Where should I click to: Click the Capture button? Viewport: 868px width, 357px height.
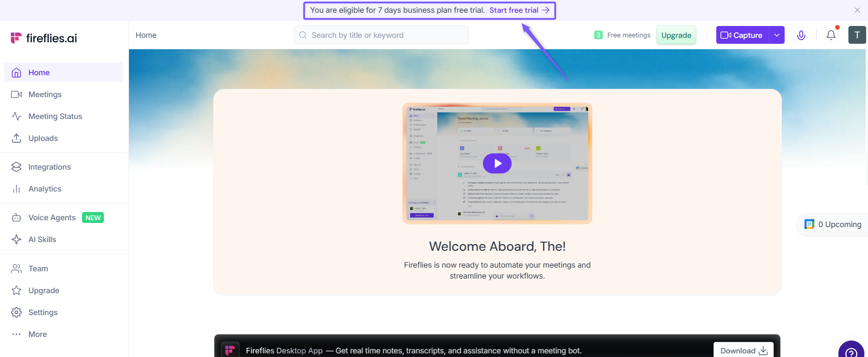tap(742, 35)
